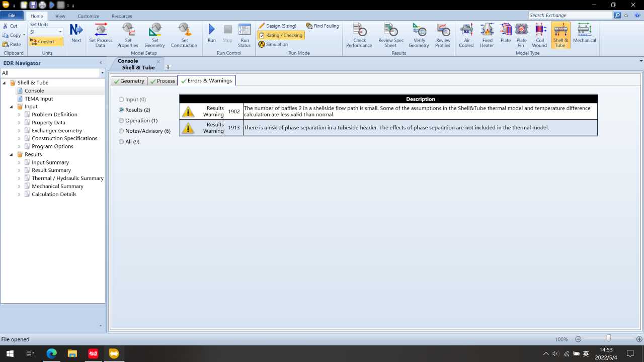The width and height of the screenshot is (644, 362).
Task: Click the Search Exchange input field
Action: (570, 16)
